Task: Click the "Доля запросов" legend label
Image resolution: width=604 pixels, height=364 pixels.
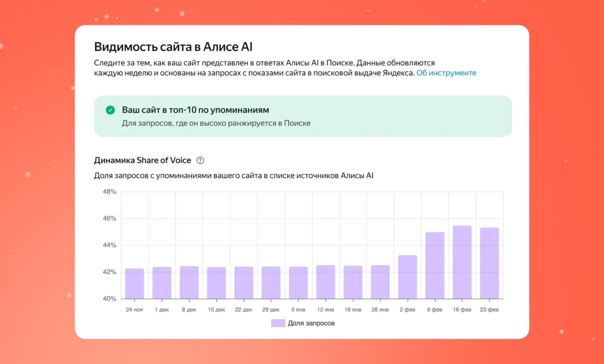Action: (311, 323)
